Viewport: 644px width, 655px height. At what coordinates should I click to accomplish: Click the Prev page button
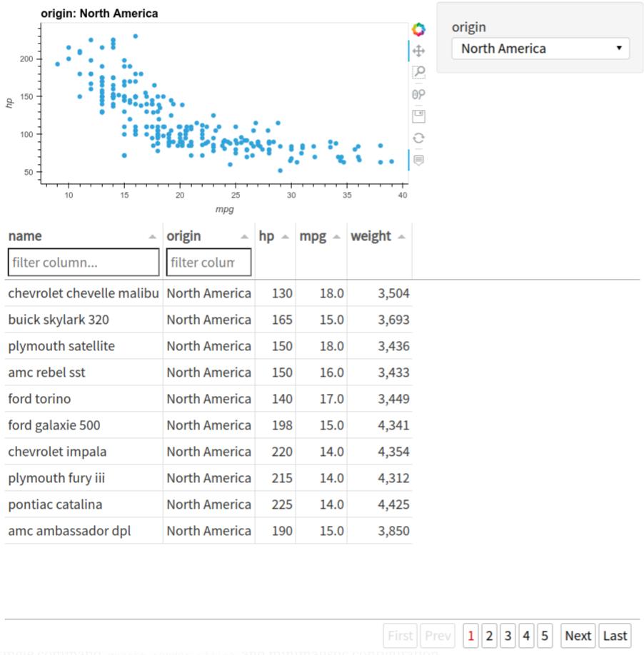[438, 635]
